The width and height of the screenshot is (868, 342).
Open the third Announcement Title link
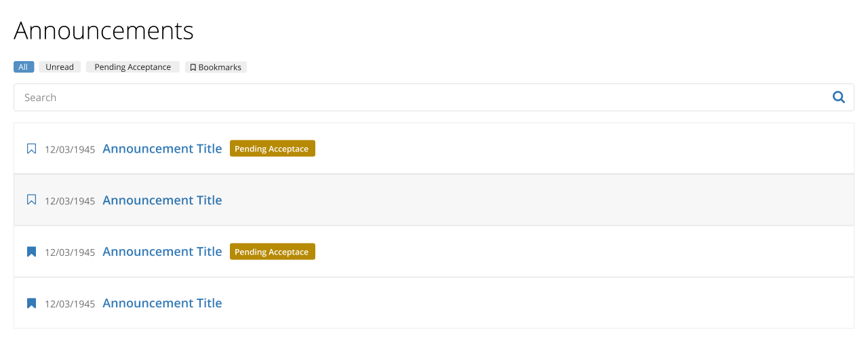click(x=162, y=252)
